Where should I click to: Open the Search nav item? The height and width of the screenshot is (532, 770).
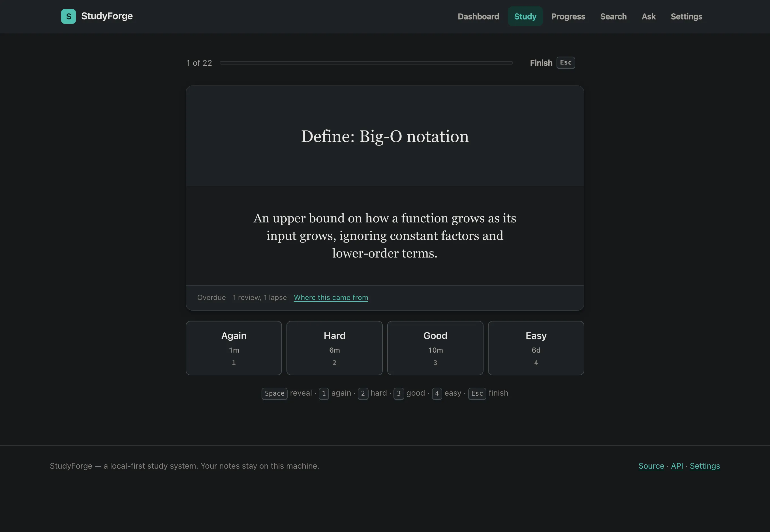pos(613,16)
